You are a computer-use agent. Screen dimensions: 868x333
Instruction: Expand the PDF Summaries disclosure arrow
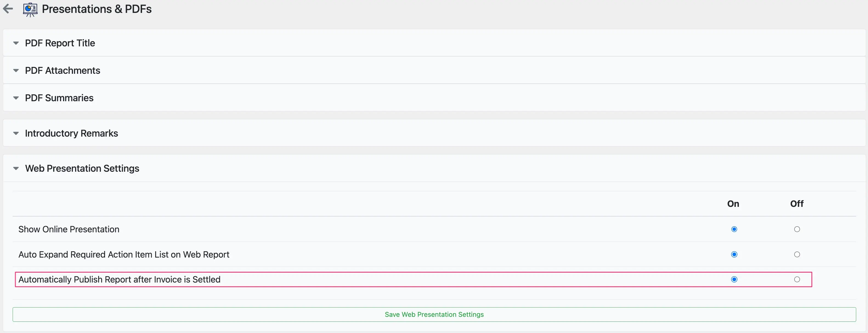pos(16,98)
